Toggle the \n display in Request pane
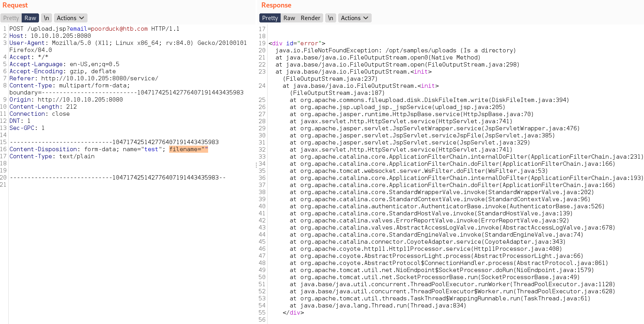 (x=47, y=18)
